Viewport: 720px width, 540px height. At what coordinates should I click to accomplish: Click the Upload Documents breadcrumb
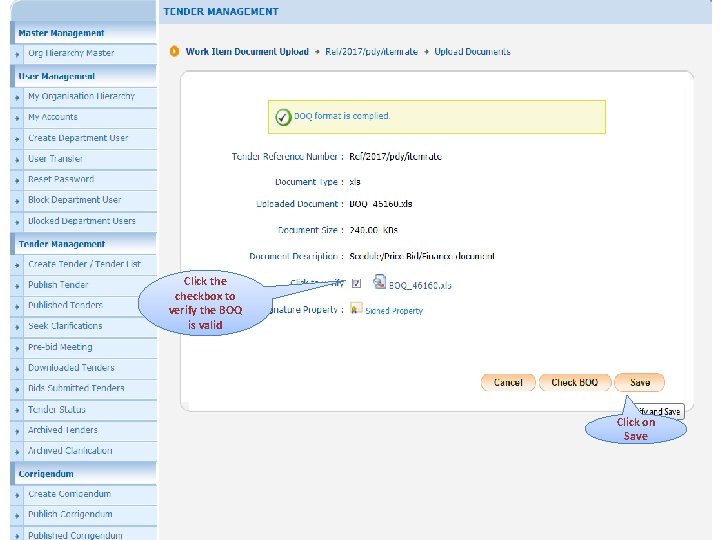click(x=472, y=51)
